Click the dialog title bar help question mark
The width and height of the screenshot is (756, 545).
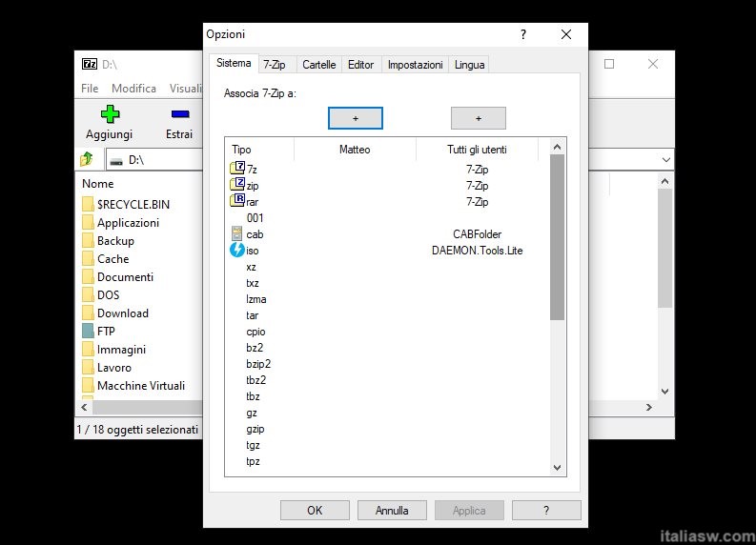(x=522, y=34)
